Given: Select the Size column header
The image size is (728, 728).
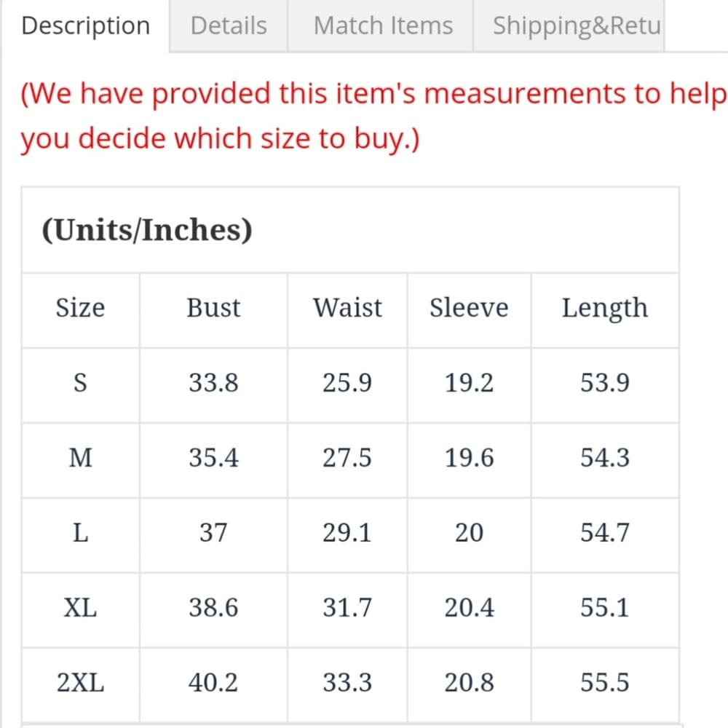Looking at the screenshot, I should coord(80,308).
